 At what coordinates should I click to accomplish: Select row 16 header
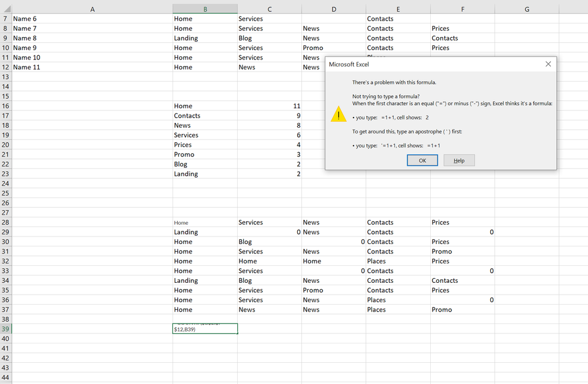6,106
